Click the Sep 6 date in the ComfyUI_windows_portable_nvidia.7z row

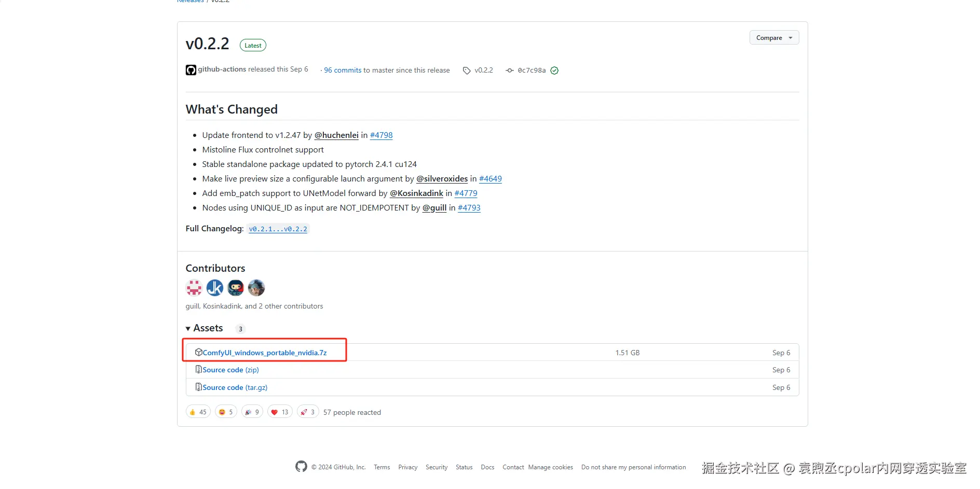(781, 353)
